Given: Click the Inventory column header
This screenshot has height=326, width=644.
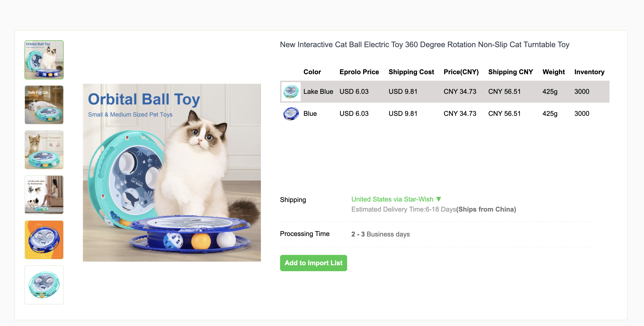Looking at the screenshot, I should [x=589, y=72].
